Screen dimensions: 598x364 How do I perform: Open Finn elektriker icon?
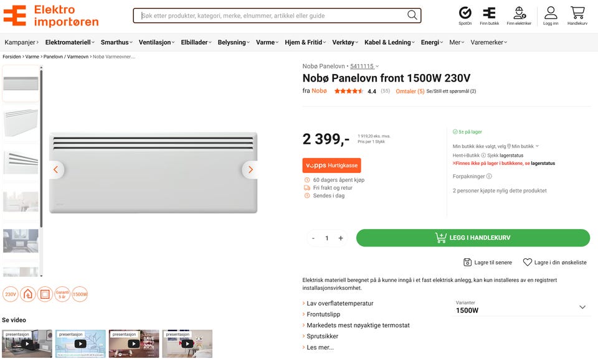(519, 12)
